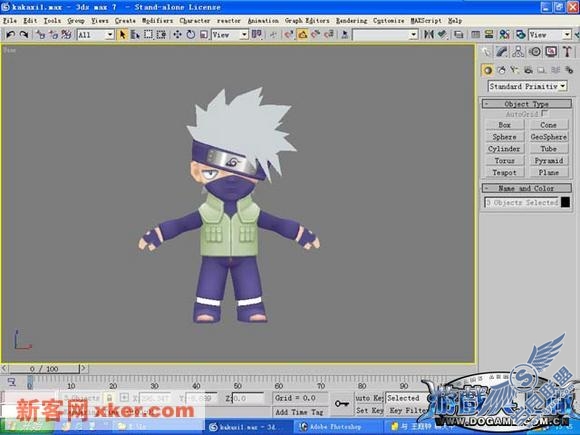
Task: Click the Use Pivot Point Center icon
Action: point(257,35)
